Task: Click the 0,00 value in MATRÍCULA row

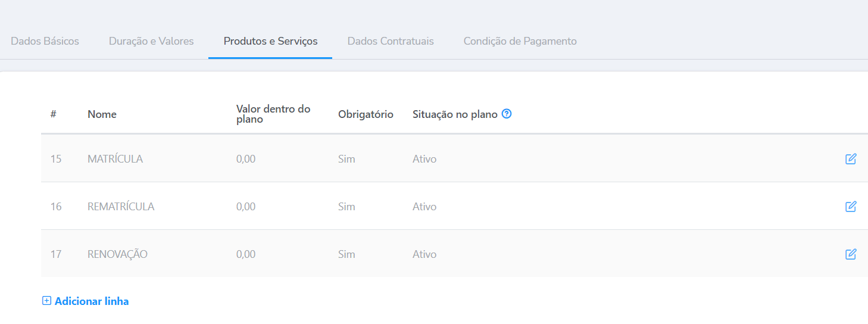Action: (246, 159)
